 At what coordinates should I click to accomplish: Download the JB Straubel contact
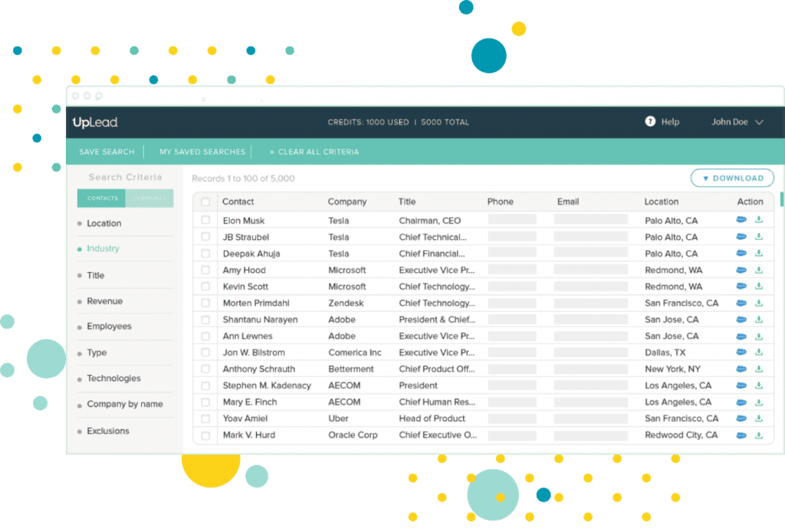(759, 236)
